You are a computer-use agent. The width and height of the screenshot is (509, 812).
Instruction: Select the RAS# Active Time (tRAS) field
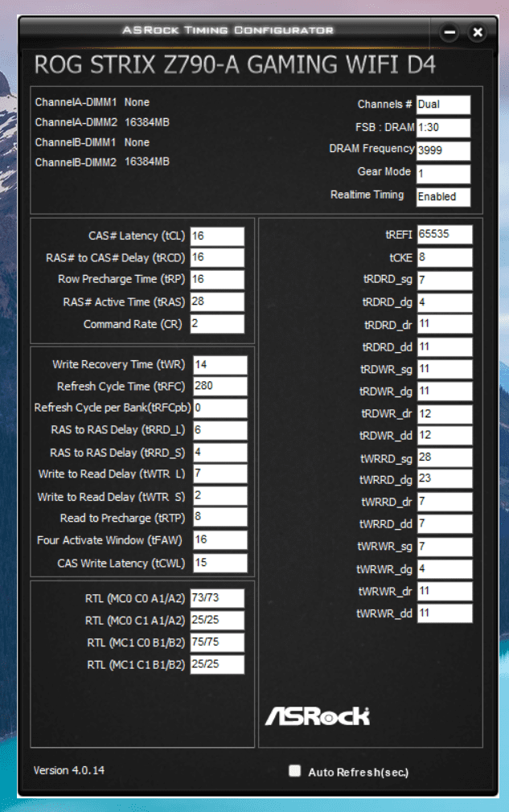(217, 301)
